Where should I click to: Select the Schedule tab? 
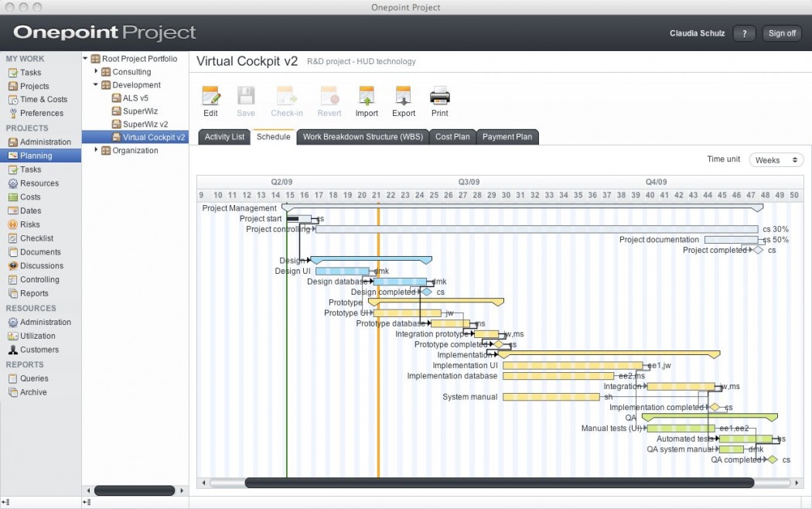[x=274, y=137]
